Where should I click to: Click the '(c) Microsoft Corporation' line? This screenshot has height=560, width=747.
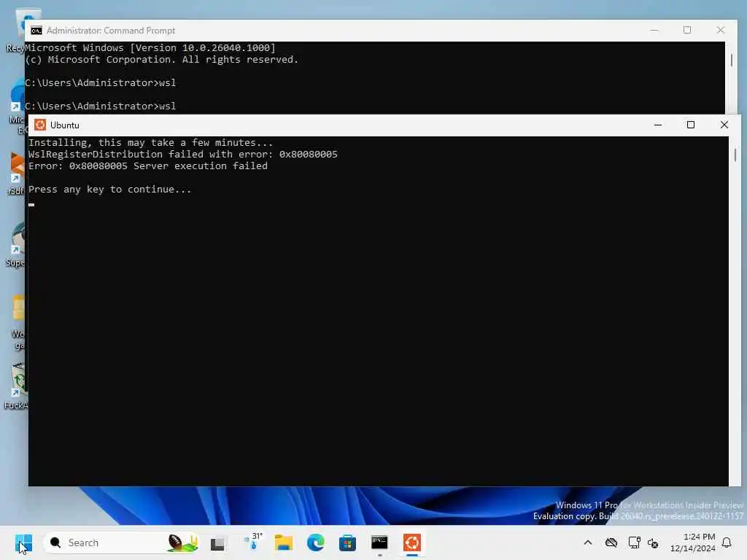[x=161, y=60]
